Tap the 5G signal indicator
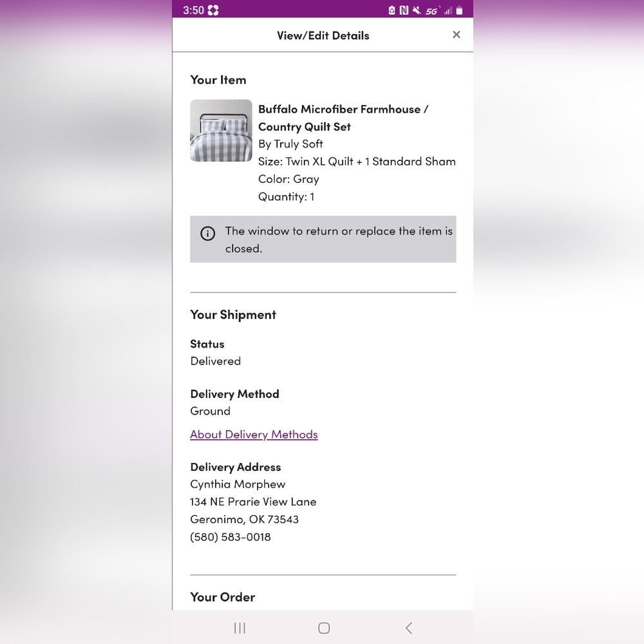 432,11
